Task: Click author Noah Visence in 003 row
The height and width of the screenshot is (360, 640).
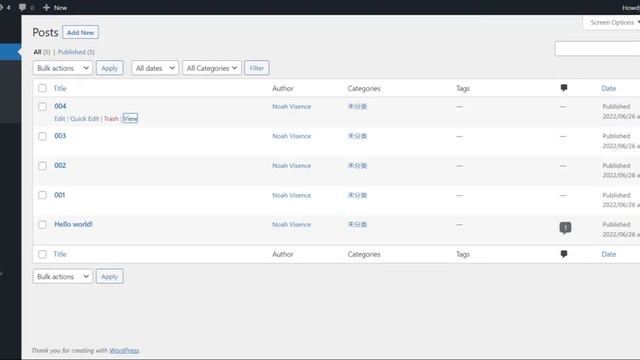Action: click(291, 136)
